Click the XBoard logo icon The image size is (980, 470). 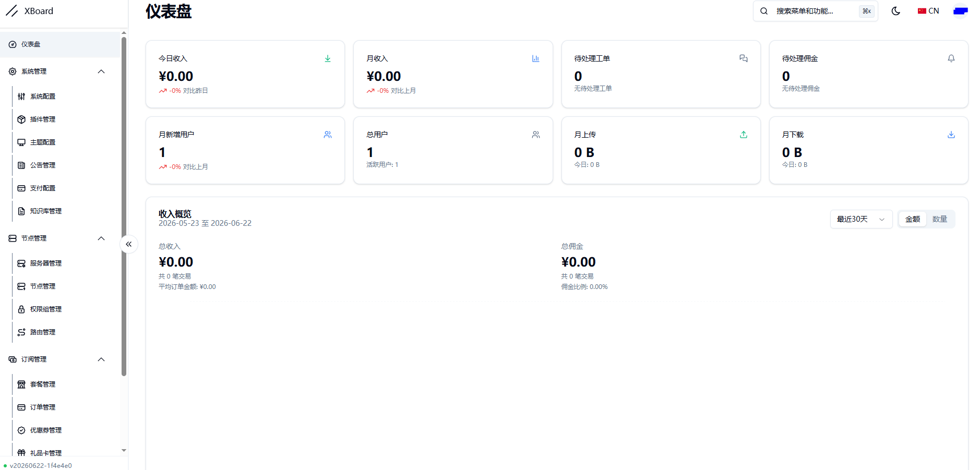pos(11,11)
